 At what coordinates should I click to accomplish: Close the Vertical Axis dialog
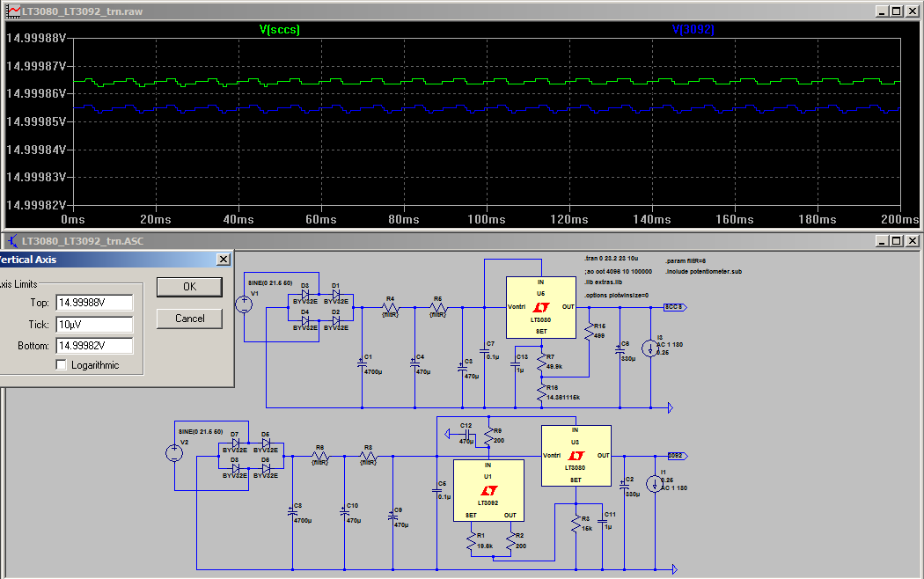[x=224, y=260]
